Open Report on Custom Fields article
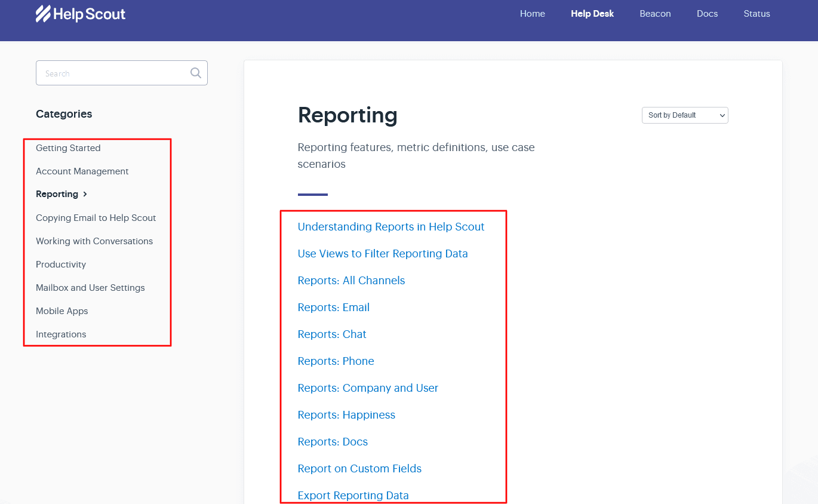Viewport: 818px width, 504px height. 359,469
